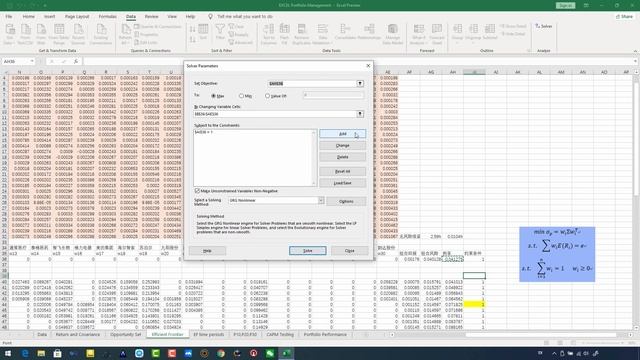Click the Relationships ribbon icon
This screenshot has width=640, height=360.
pyautogui.click(x=369, y=32)
